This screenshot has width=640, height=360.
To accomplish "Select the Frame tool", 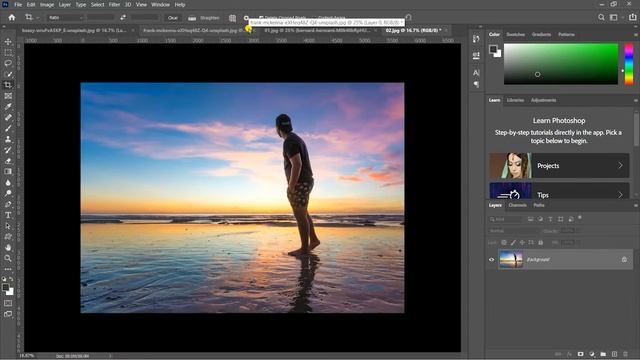I will [x=8, y=96].
